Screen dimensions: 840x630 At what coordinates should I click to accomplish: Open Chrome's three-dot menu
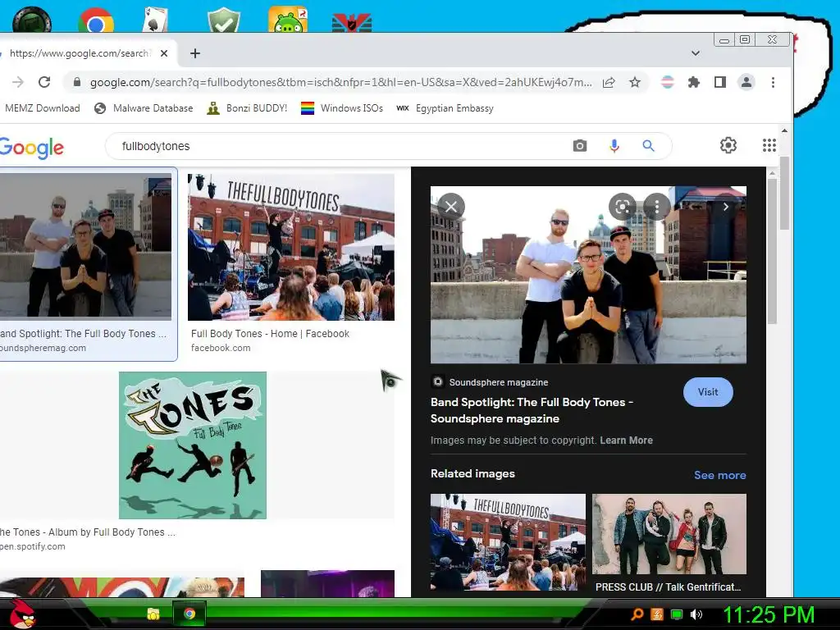coord(773,82)
